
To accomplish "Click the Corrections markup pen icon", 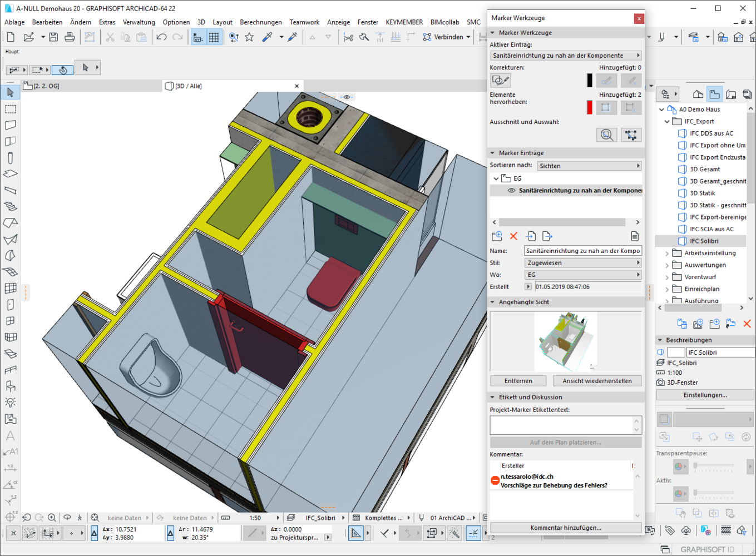I will pyautogui.click(x=500, y=81).
